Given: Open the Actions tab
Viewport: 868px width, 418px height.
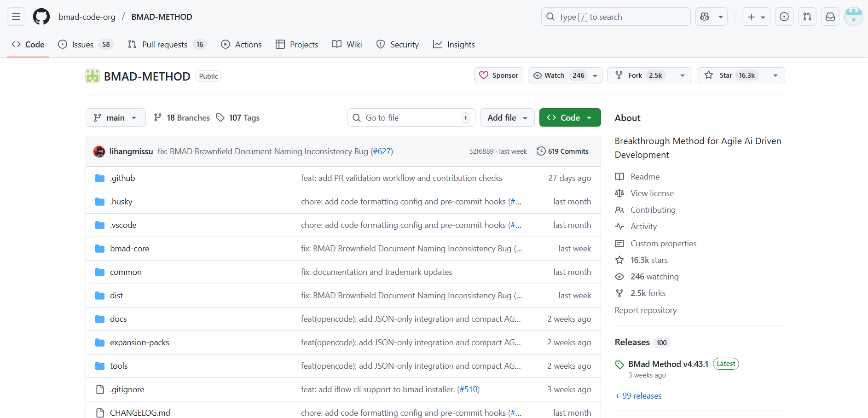Looking at the screenshot, I should (x=242, y=45).
